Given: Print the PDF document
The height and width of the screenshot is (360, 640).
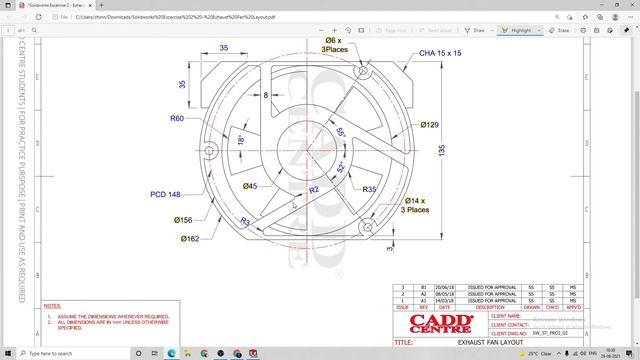Looking at the screenshot, I should [x=583, y=30].
